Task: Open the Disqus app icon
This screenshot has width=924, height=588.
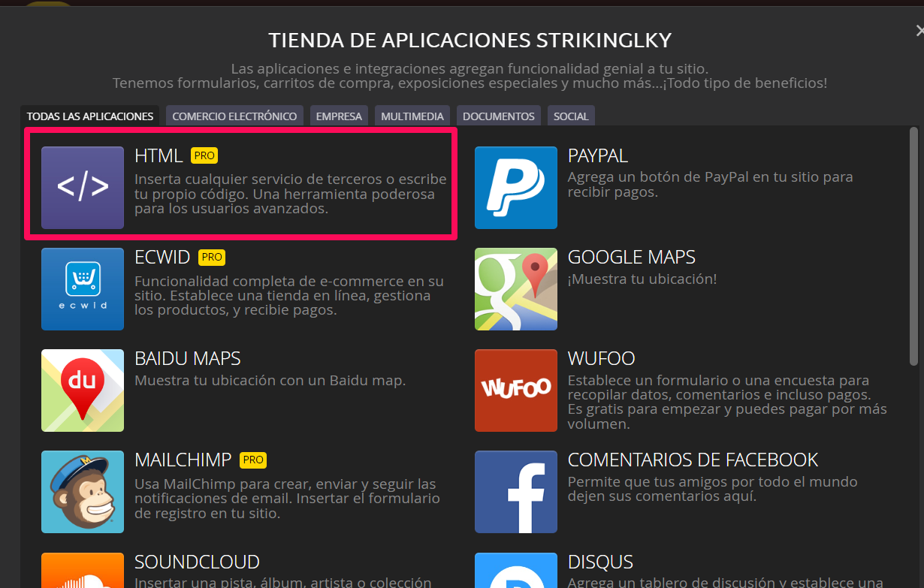Action: click(x=516, y=574)
